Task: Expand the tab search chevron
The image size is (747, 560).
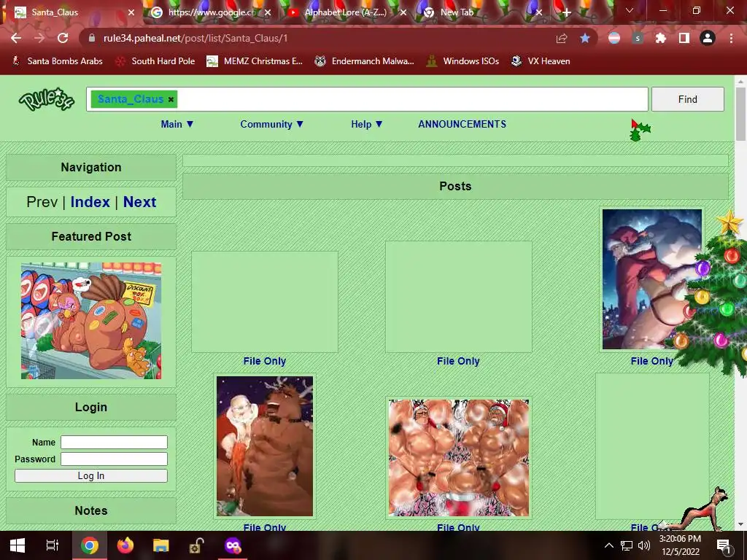Action: click(630, 10)
